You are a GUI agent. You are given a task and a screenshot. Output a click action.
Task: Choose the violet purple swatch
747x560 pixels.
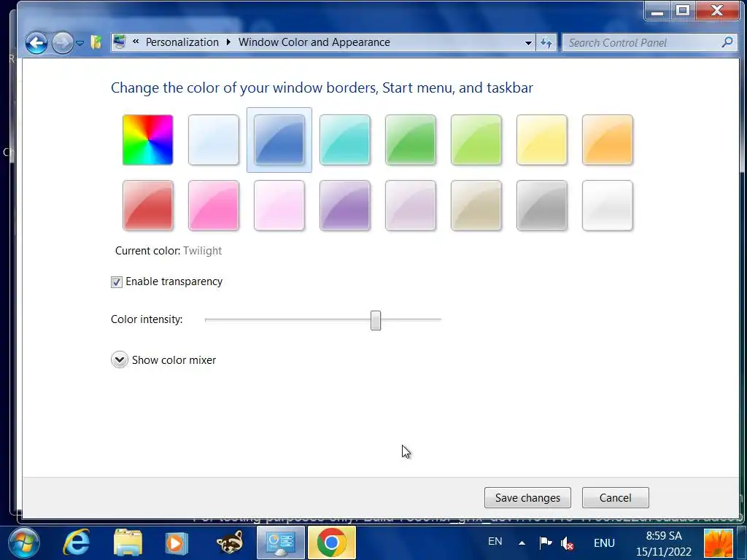click(x=345, y=206)
